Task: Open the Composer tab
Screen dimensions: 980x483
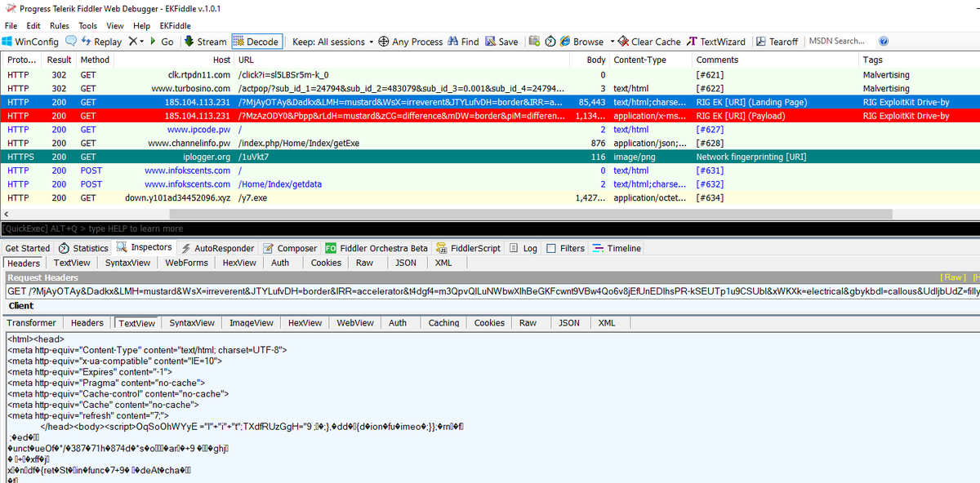Action: pyautogui.click(x=291, y=248)
